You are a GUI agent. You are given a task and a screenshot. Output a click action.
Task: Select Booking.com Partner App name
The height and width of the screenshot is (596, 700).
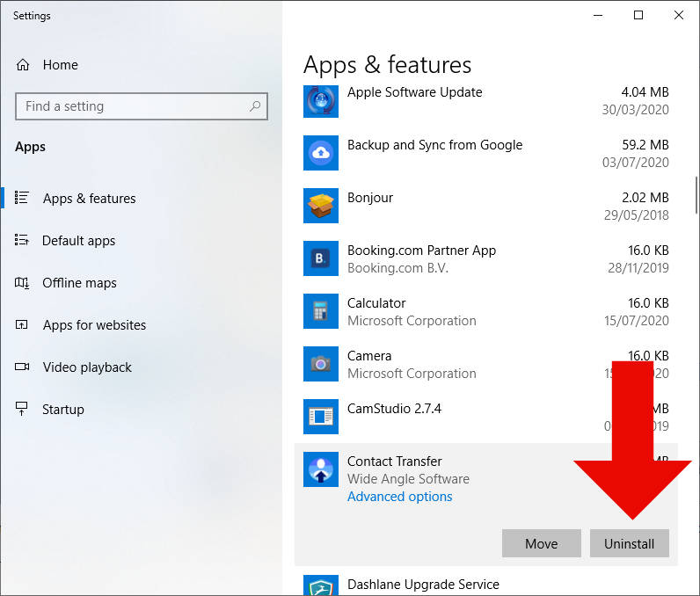tap(421, 251)
